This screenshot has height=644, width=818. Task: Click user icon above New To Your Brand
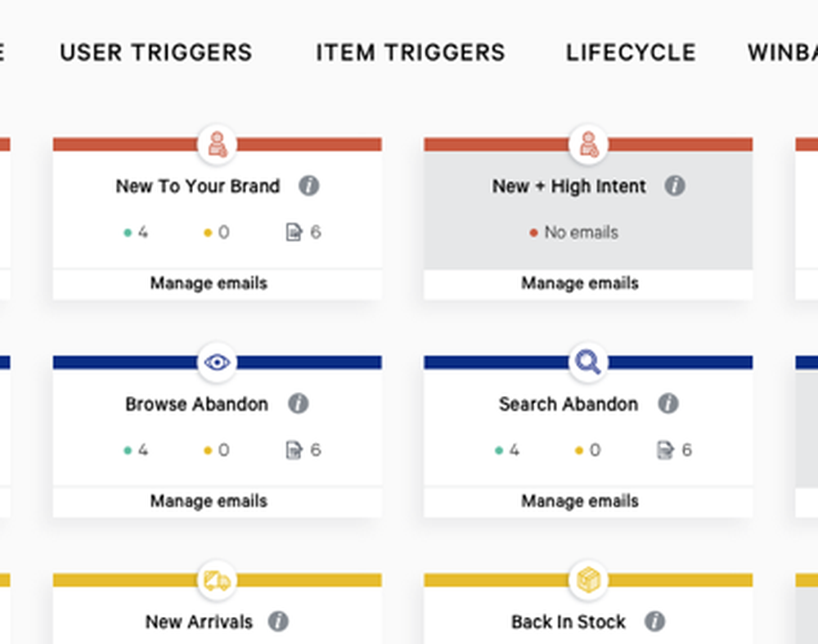[217, 145]
